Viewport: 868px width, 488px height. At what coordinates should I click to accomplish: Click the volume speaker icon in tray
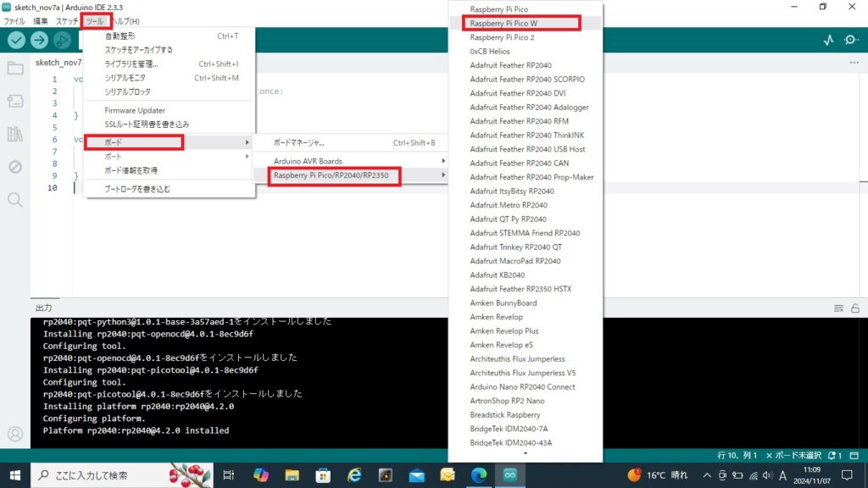[767, 475]
